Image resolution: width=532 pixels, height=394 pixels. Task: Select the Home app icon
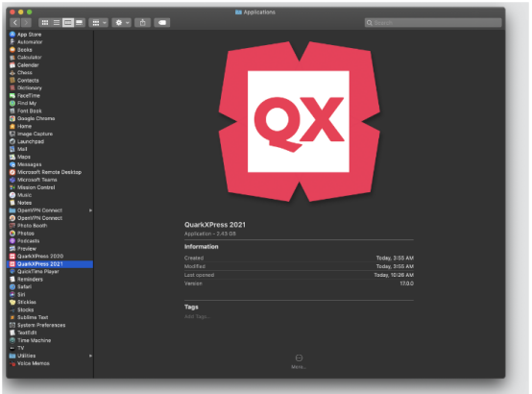[12, 126]
